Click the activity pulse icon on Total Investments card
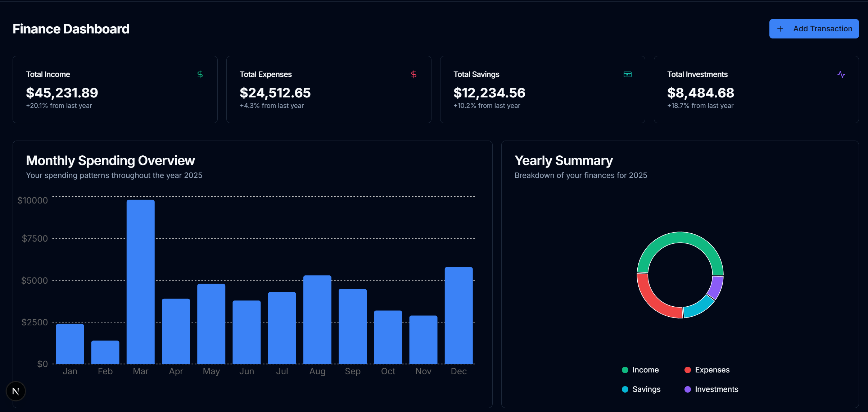Image resolution: width=868 pixels, height=412 pixels. tap(841, 74)
